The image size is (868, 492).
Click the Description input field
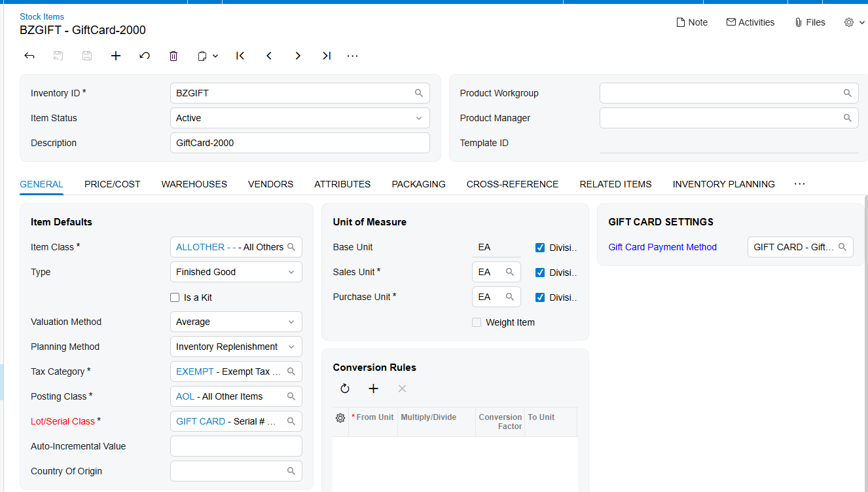[300, 143]
